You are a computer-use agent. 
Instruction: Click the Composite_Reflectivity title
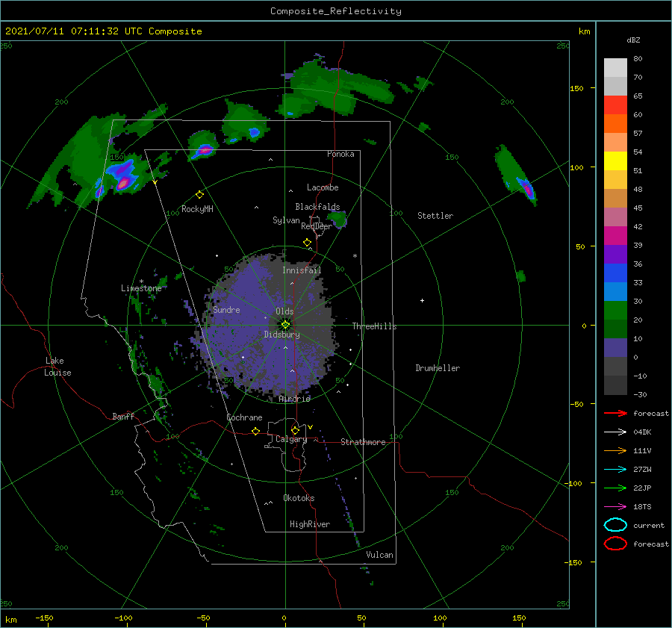tap(335, 11)
